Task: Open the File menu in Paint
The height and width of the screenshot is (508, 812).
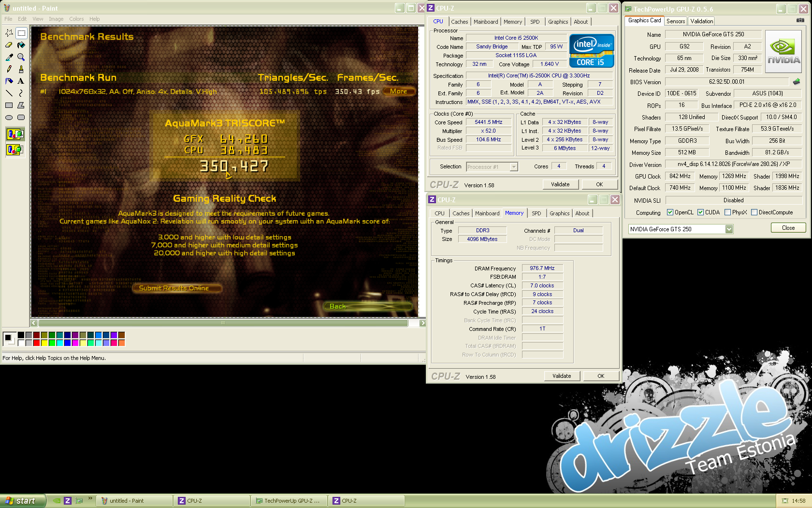Action: click(8, 19)
